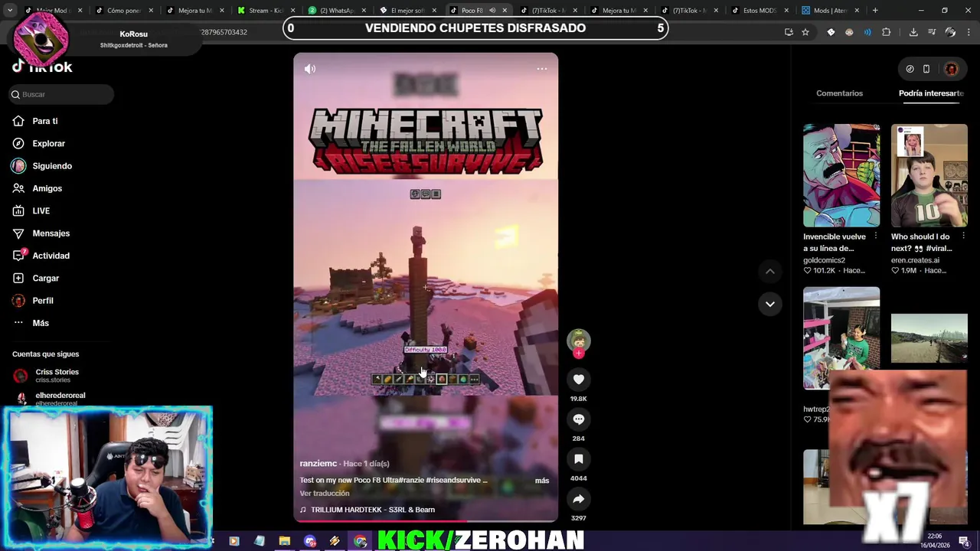Follow the creator with the red plus badge
The width and height of the screenshot is (980, 551).
pyautogui.click(x=579, y=354)
